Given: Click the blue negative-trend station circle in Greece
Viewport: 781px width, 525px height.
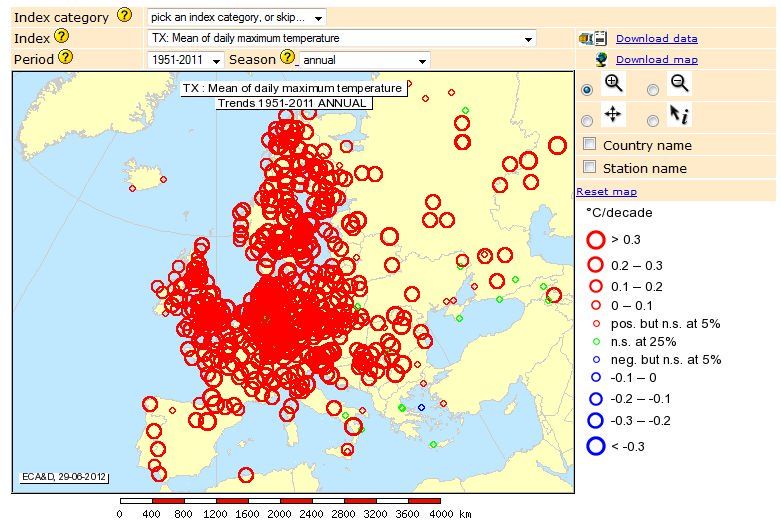Looking at the screenshot, I should point(421,407).
